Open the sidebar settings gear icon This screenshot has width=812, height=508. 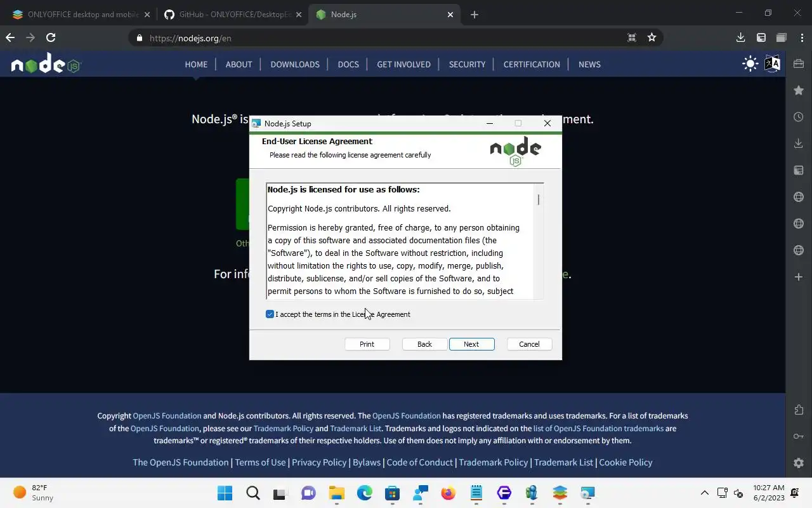(799, 463)
